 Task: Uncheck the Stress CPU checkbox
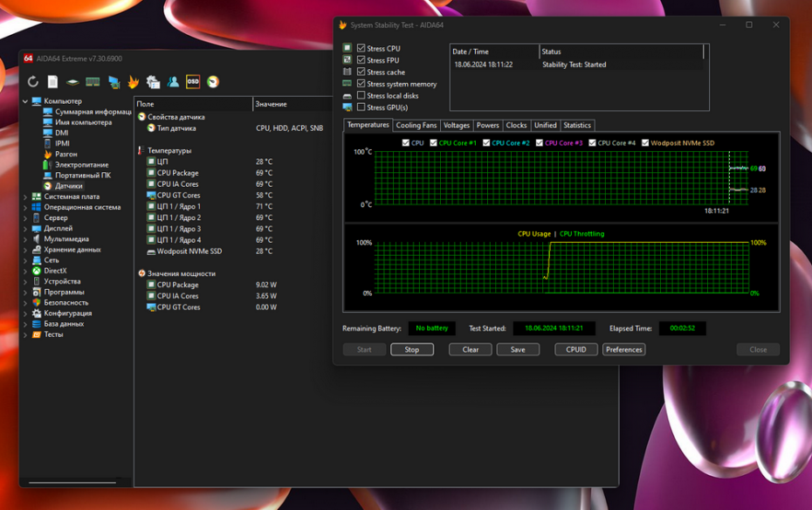click(x=361, y=49)
